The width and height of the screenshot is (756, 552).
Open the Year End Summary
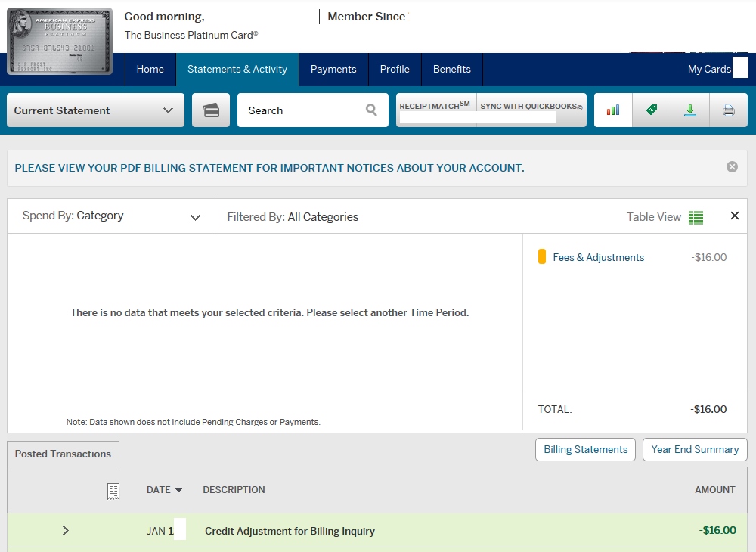click(x=695, y=449)
